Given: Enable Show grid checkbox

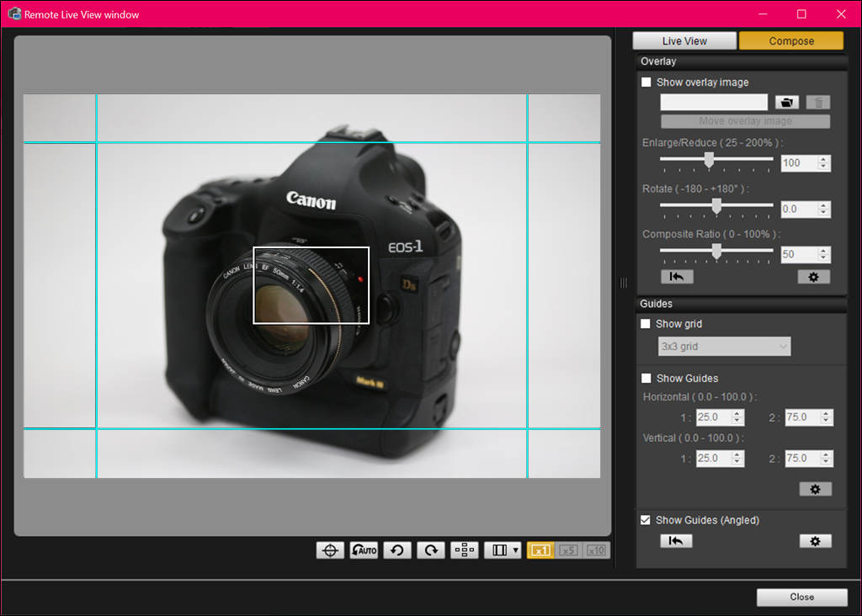Looking at the screenshot, I should pos(646,324).
